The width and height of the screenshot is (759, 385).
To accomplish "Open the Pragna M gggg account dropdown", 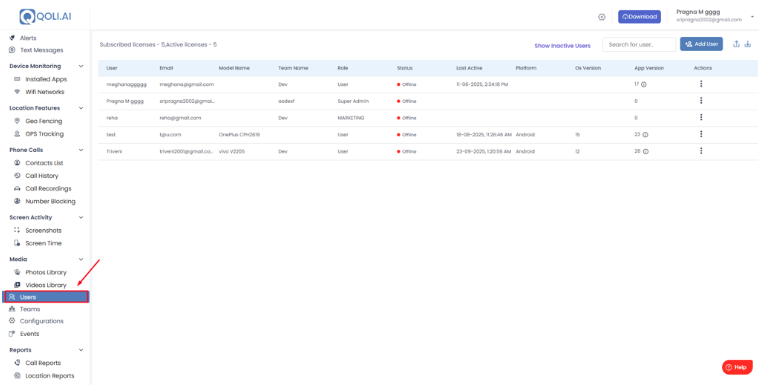I will (x=752, y=16).
